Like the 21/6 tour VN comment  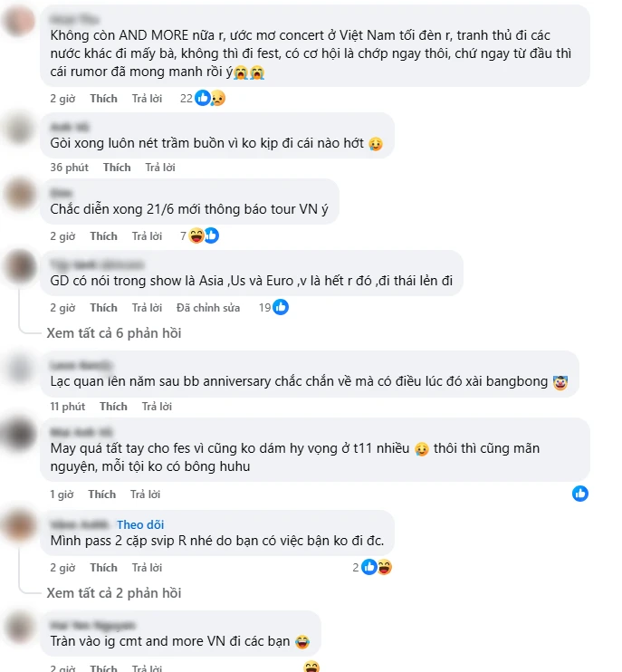[x=103, y=236]
